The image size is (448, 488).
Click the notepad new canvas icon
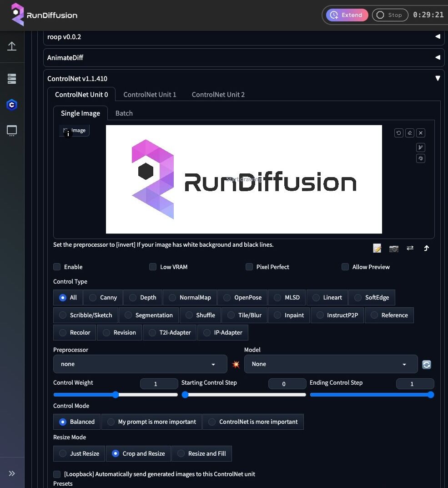[377, 248]
